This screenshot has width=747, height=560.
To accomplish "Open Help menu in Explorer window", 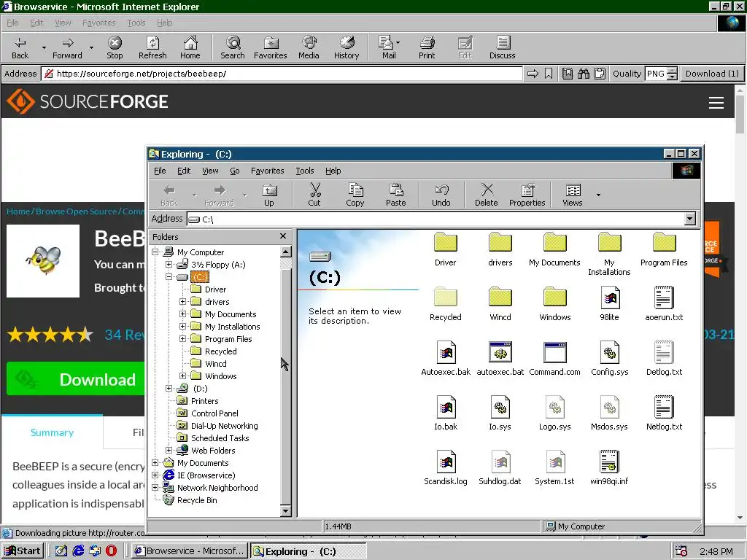I will (333, 171).
